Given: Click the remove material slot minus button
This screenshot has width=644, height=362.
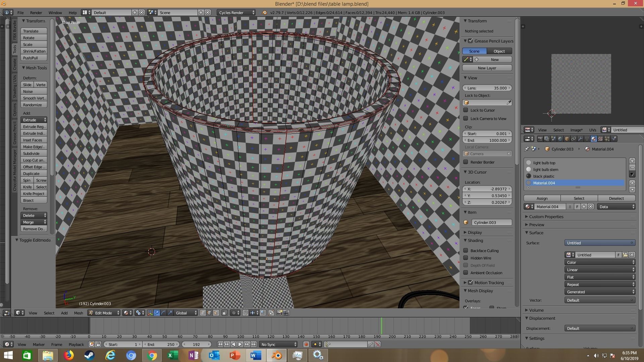Looking at the screenshot, I should [x=632, y=168].
